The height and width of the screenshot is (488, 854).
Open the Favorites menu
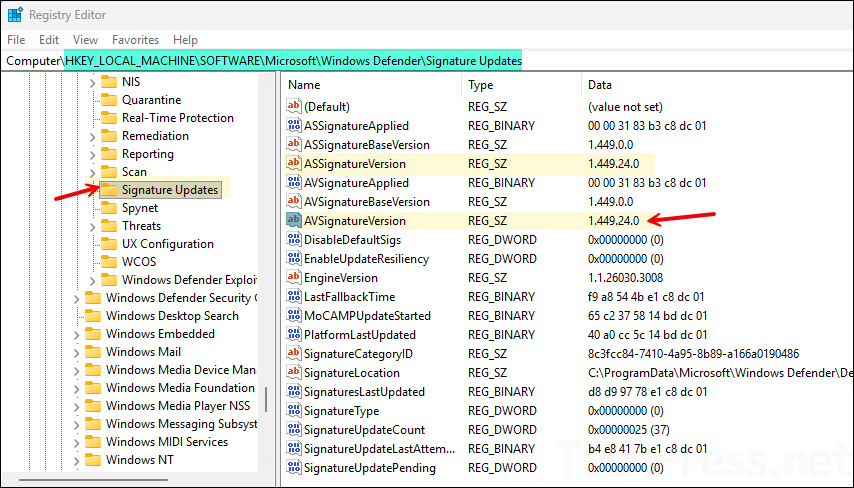tap(135, 40)
